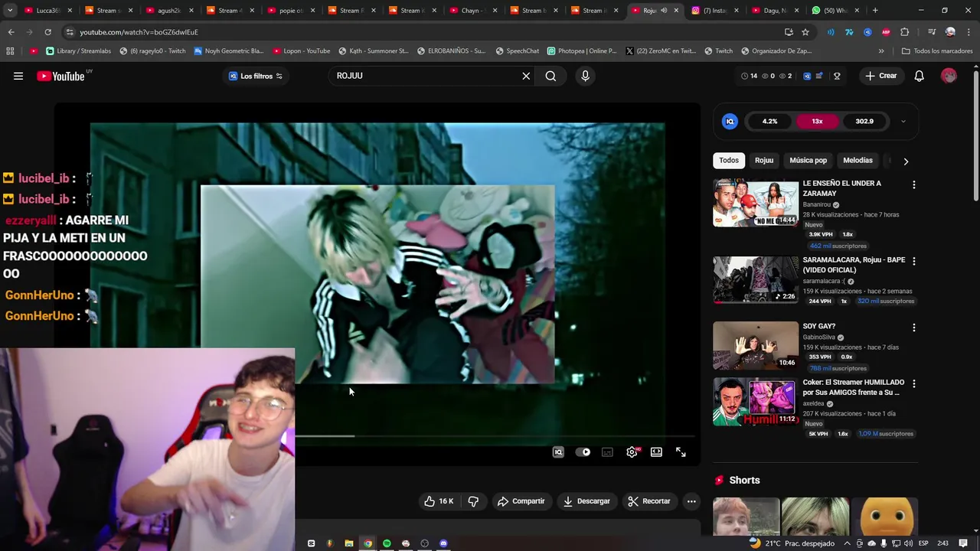Click the 13x vidIQ stat pill
Image resolution: width=980 pixels, height=551 pixels.
[817, 121]
